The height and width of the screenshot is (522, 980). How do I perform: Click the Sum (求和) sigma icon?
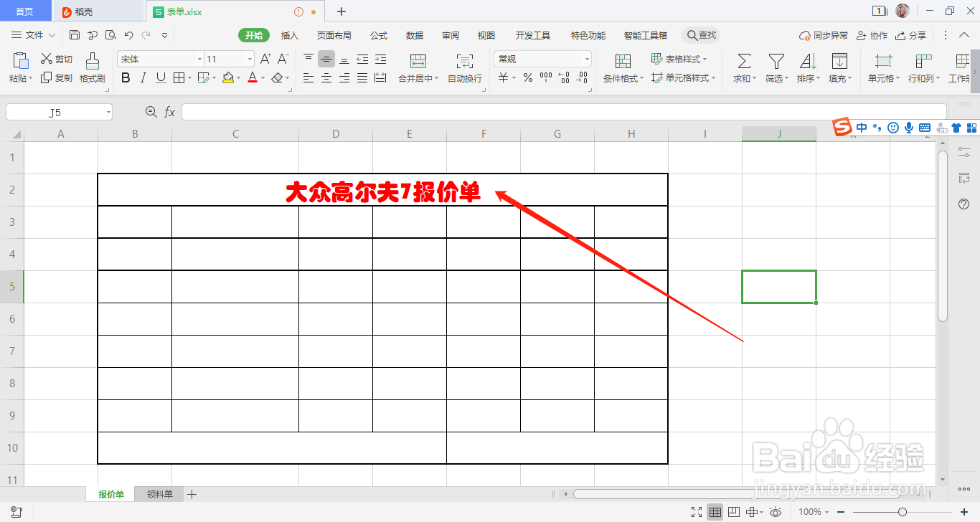[x=745, y=61]
